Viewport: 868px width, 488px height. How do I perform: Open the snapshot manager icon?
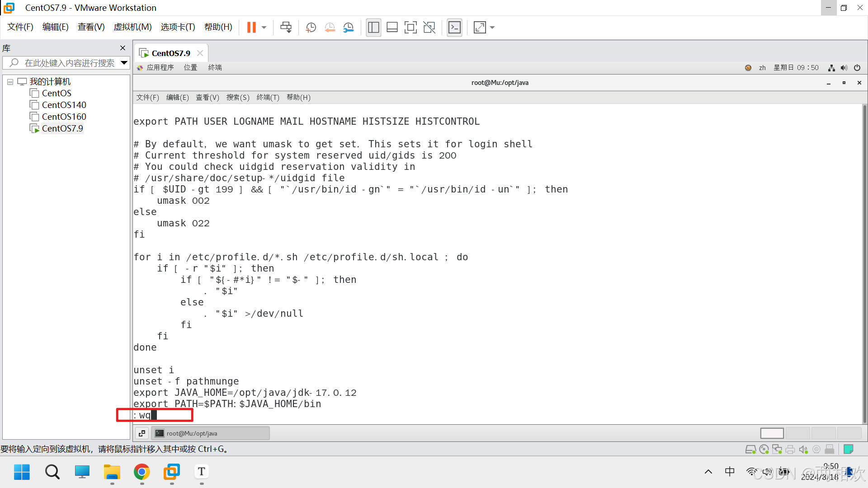click(x=348, y=28)
